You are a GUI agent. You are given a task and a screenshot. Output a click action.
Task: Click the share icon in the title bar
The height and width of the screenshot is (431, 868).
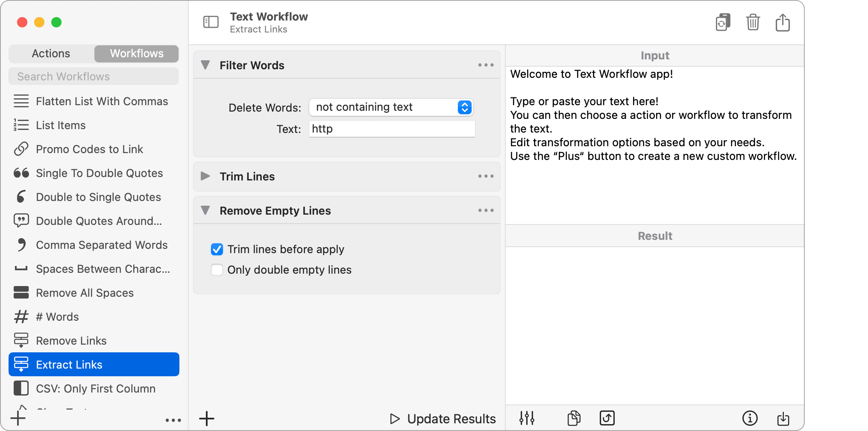(783, 22)
